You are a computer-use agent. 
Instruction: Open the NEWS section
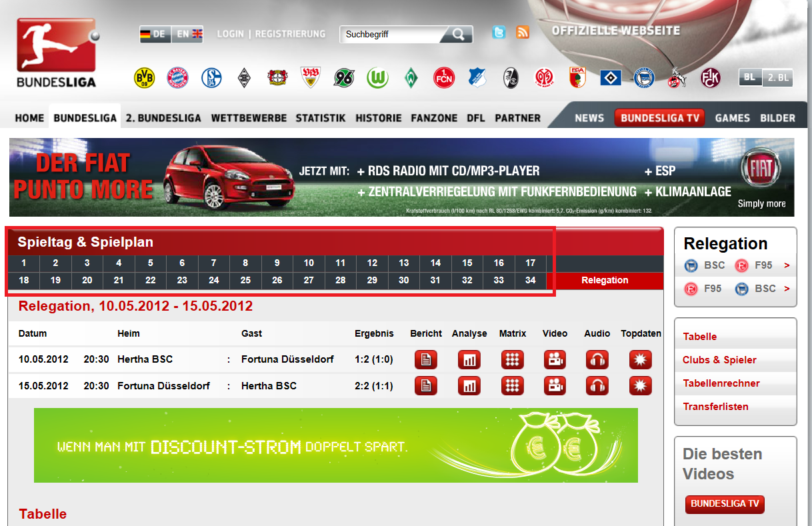(x=589, y=118)
